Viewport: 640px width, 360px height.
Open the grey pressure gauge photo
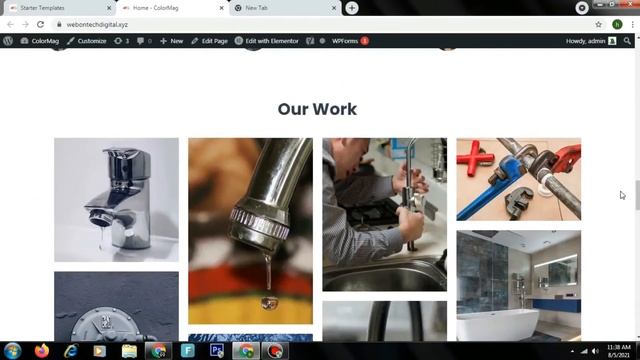116,307
